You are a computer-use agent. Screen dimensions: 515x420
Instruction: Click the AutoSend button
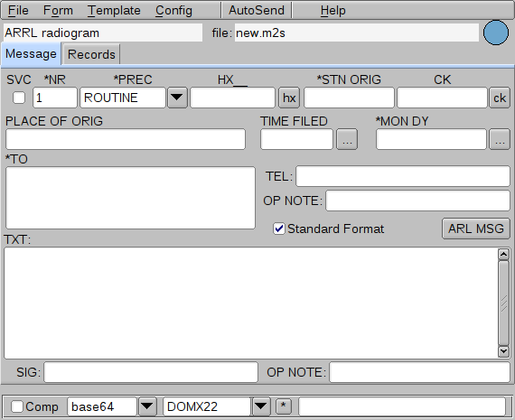(257, 11)
